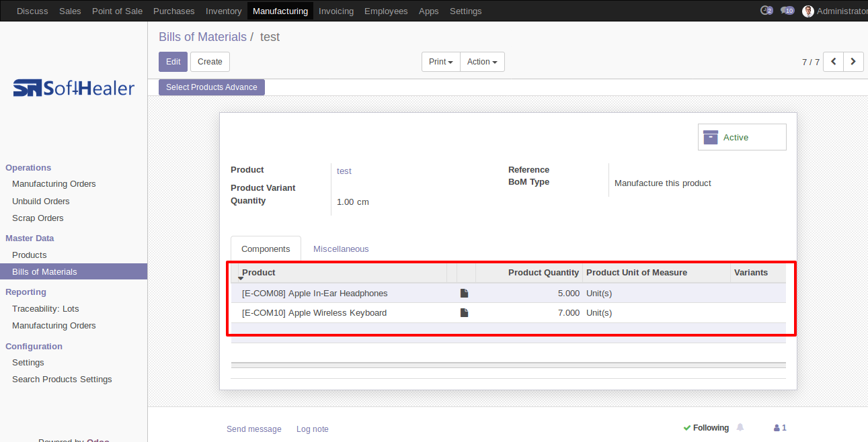The image size is (868, 442).
Task: Click the quantity value 1.00 cm
Action: (353, 202)
